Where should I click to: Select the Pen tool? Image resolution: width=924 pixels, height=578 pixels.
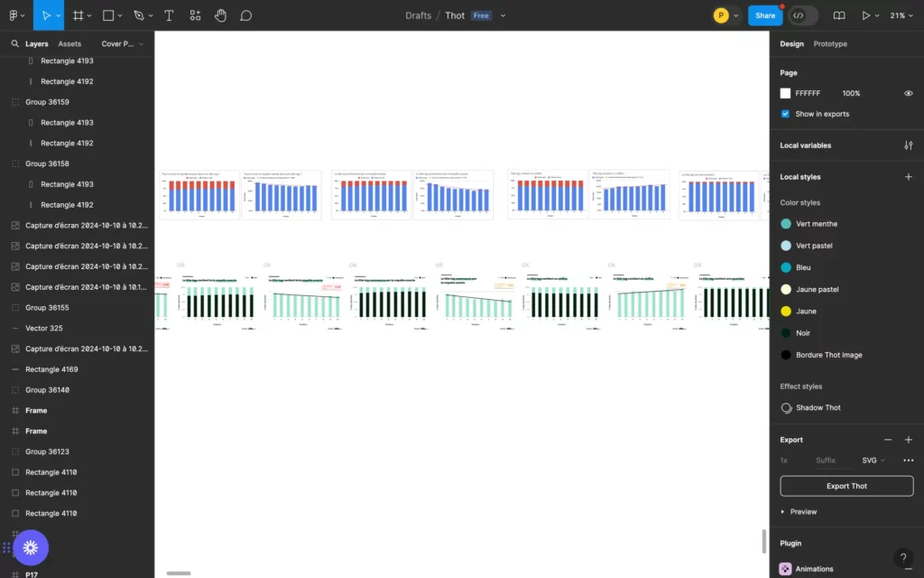click(138, 15)
